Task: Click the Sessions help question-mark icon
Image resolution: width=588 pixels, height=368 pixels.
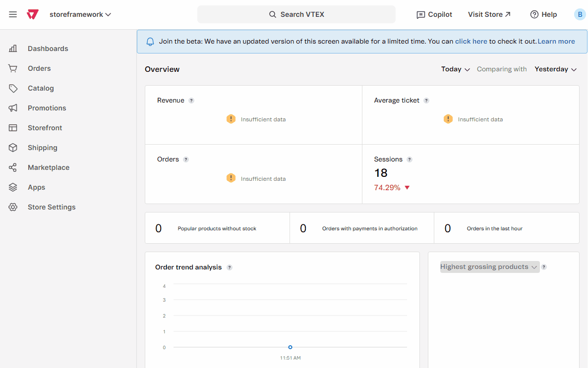Action: click(410, 159)
